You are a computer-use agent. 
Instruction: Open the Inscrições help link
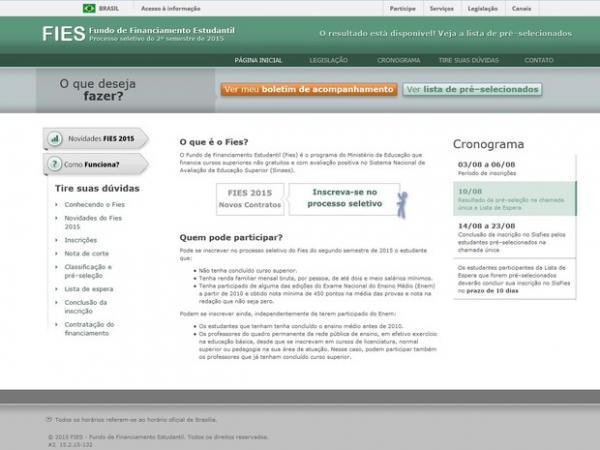[81, 240]
